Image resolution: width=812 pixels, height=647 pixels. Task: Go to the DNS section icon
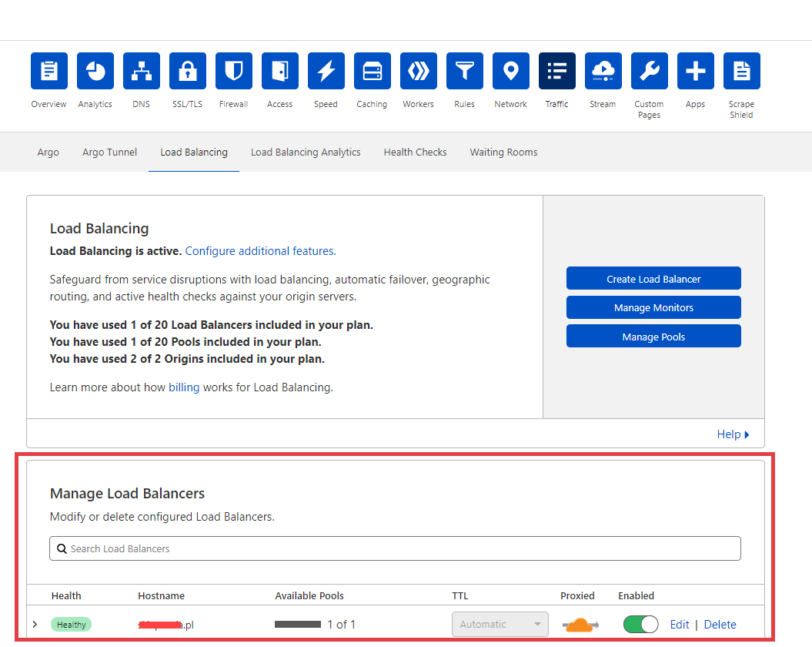142,72
